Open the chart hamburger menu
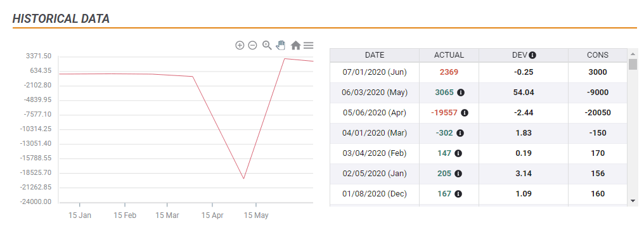 point(309,45)
